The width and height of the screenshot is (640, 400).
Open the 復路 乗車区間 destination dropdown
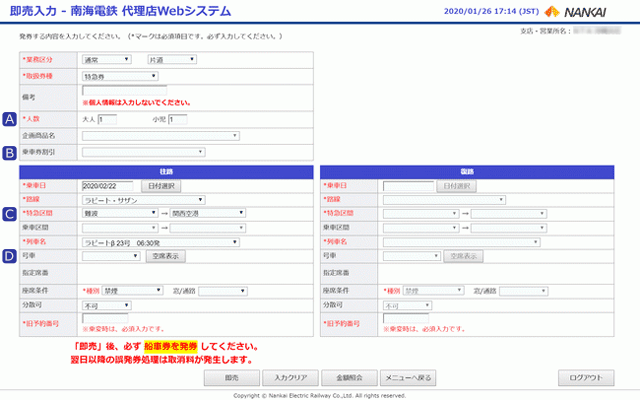pyautogui.click(x=509, y=228)
